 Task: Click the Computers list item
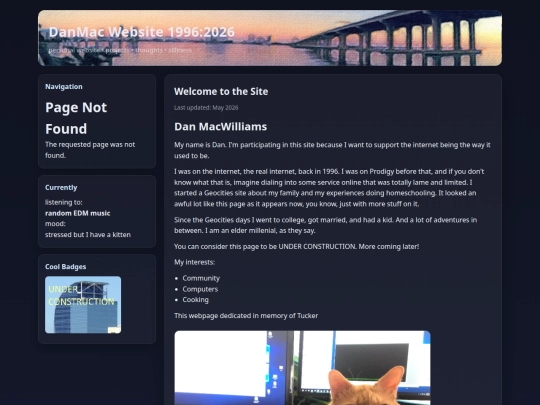[x=200, y=289]
